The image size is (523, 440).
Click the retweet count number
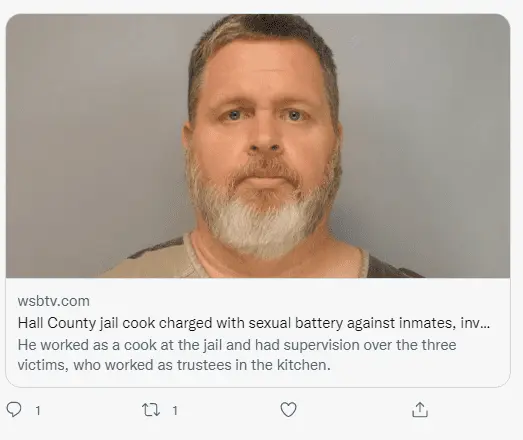tap(175, 411)
